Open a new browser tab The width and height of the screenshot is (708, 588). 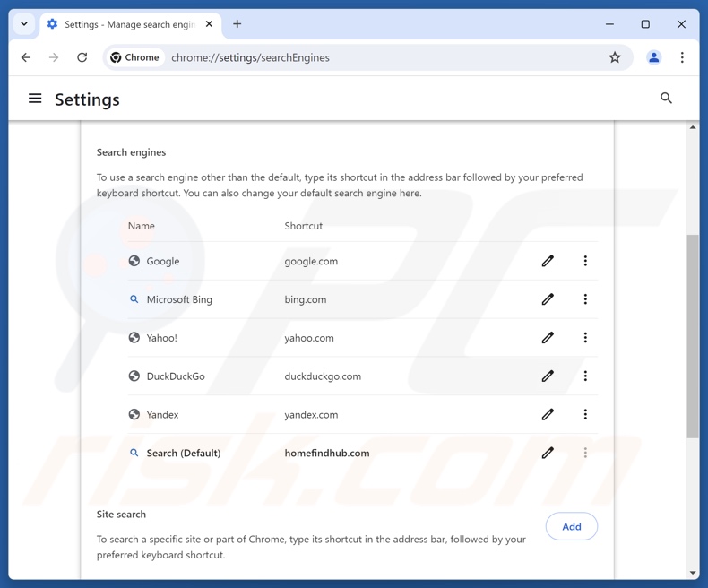click(x=237, y=24)
